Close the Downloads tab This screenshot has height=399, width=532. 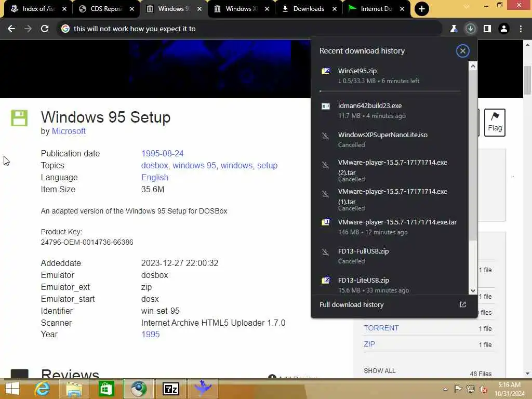pyautogui.click(x=335, y=9)
